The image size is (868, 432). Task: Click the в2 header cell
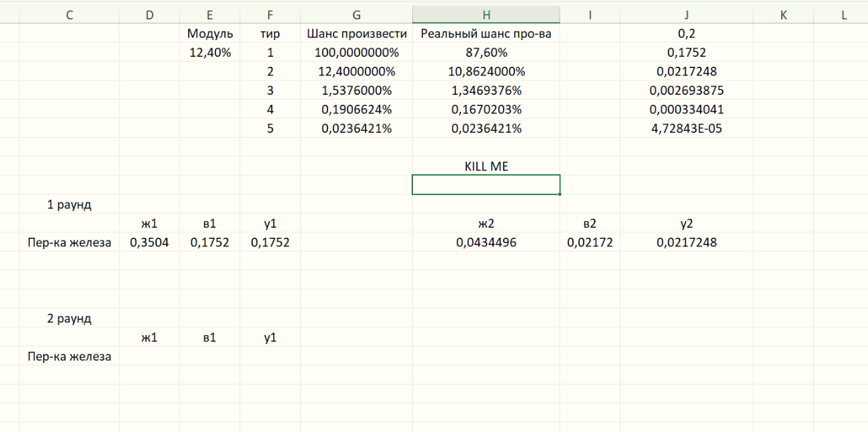pos(590,224)
